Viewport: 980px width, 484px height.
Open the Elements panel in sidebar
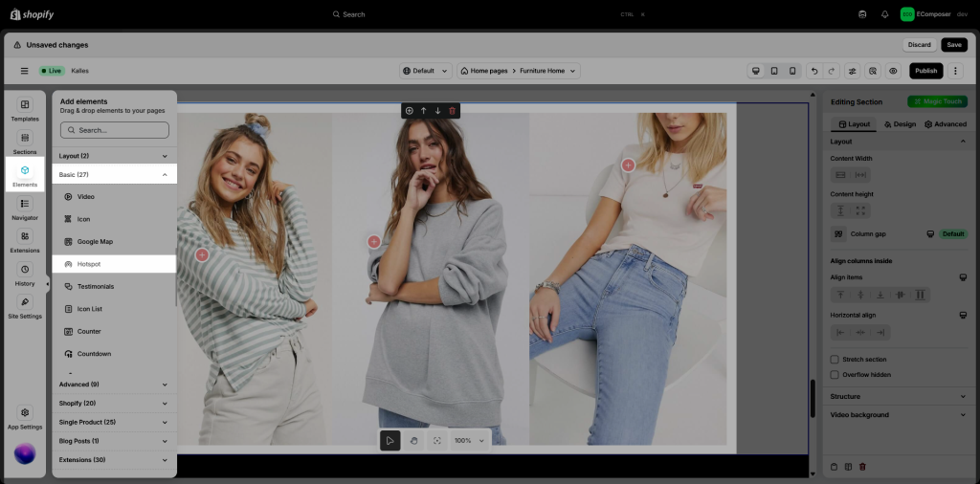25,175
